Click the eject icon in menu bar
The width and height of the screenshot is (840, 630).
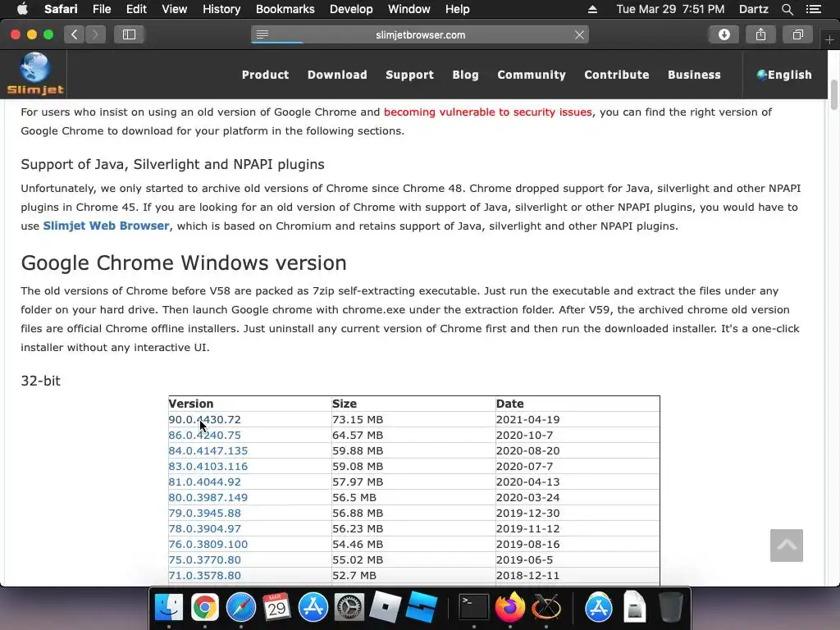pos(592,9)
